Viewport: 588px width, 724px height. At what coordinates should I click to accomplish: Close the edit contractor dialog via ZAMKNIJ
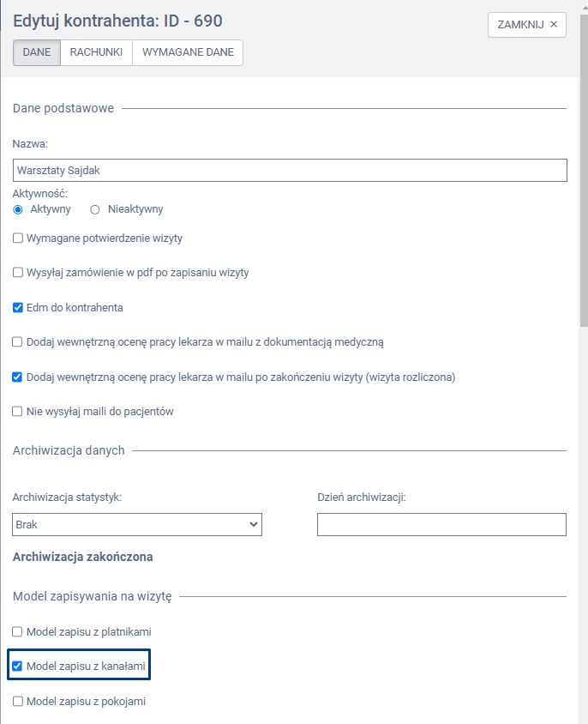coord(526,25)
